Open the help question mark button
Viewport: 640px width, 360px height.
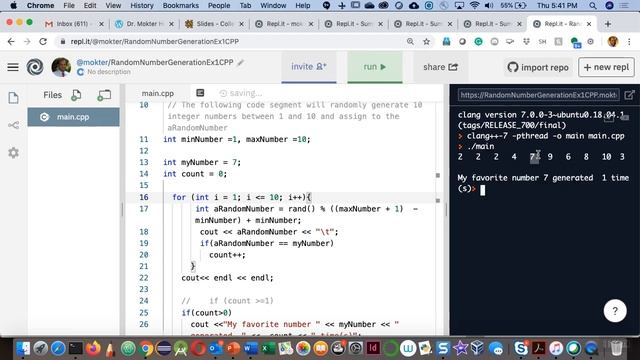(x=615, y=311)
